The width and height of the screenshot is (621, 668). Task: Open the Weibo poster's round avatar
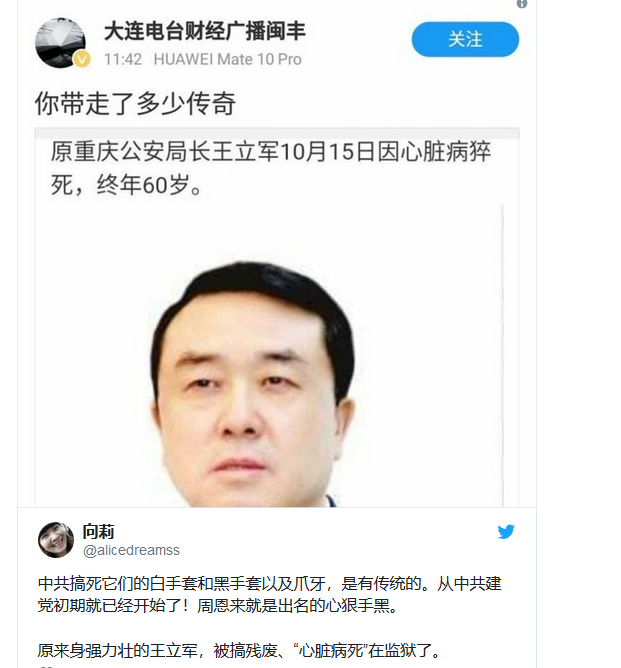click(x=60, y=43)
